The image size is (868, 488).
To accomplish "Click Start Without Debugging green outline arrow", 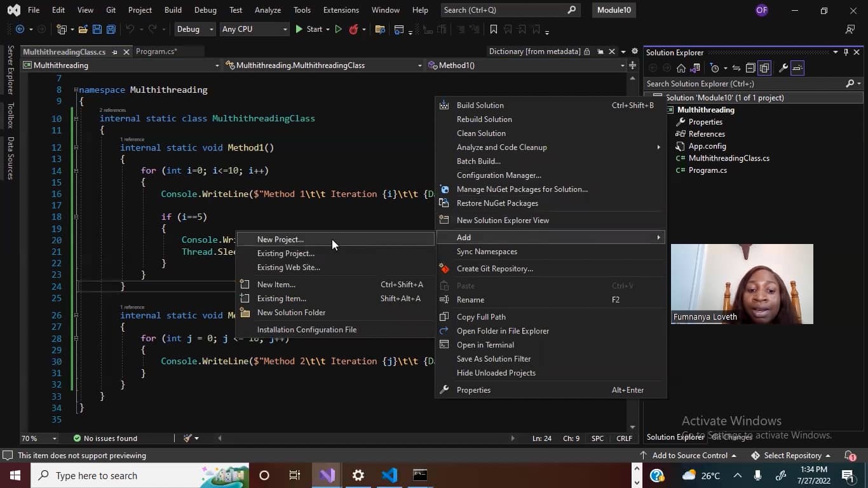I will pyautogui.click(x=338, y=29).
